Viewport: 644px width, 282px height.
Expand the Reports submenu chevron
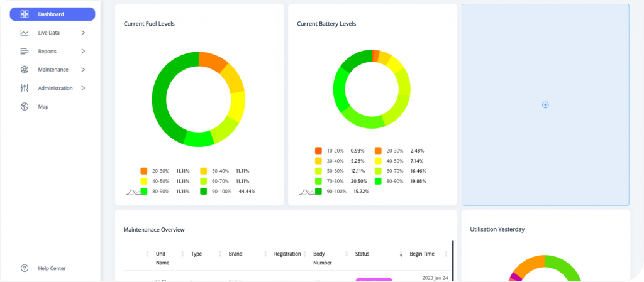(83, 52)
